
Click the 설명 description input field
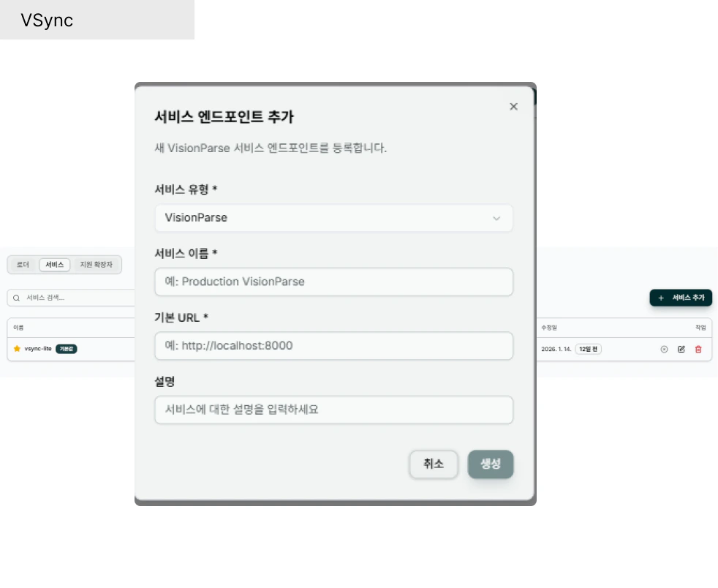click(x=333, y=410)
